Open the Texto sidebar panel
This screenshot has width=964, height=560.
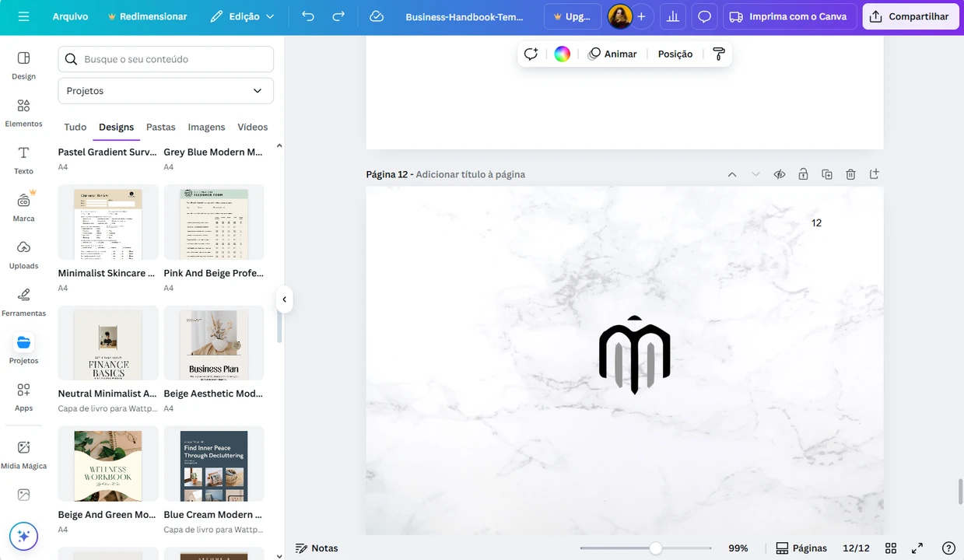pyautogui.click(x=23, y=160)
